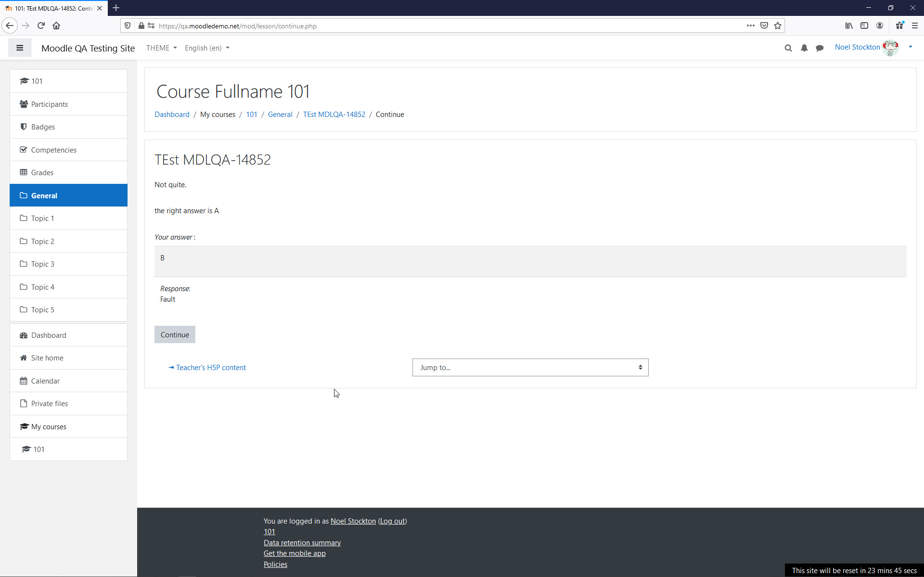Click the extension icon in the toolbar

pos(899,26)
